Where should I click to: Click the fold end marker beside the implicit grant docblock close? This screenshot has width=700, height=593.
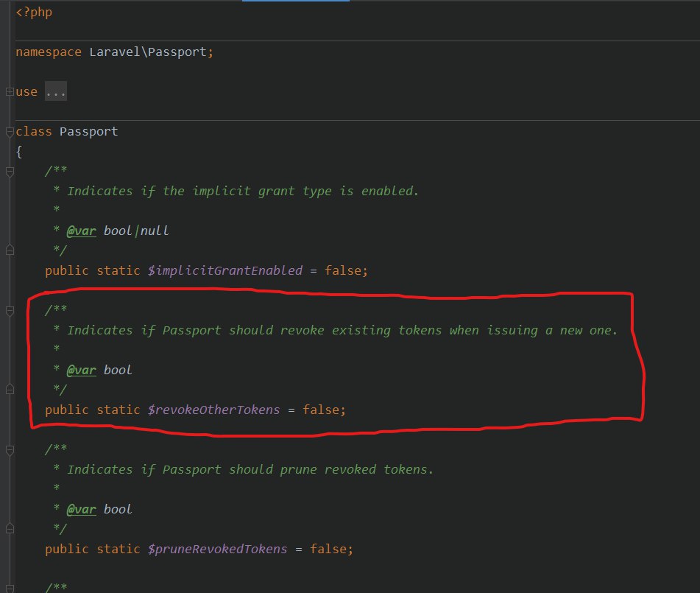(x=10, y=250)
